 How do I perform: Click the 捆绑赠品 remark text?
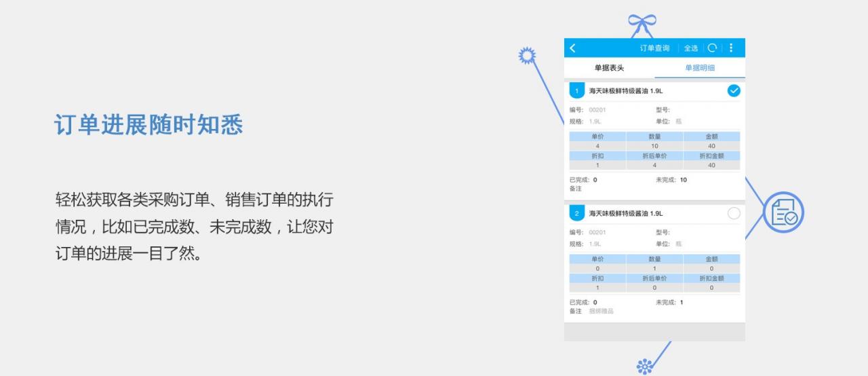(601, 311)
